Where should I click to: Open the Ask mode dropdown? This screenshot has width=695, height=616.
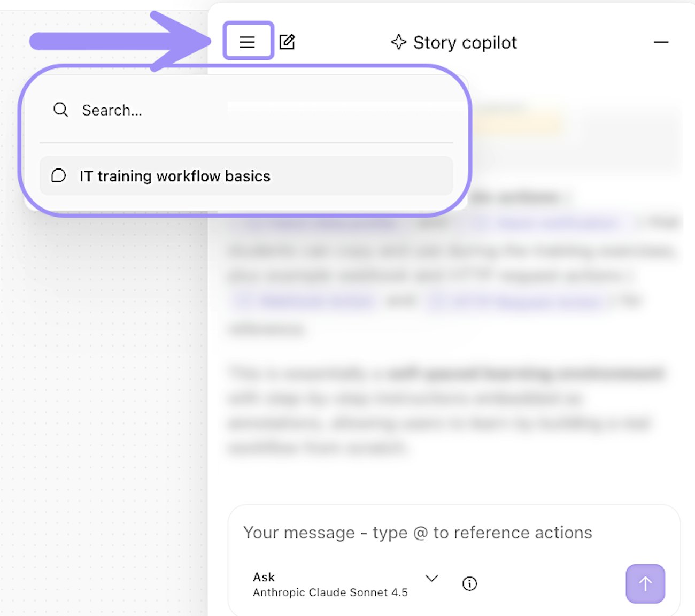pyautogui.click(x=264, y=577)
